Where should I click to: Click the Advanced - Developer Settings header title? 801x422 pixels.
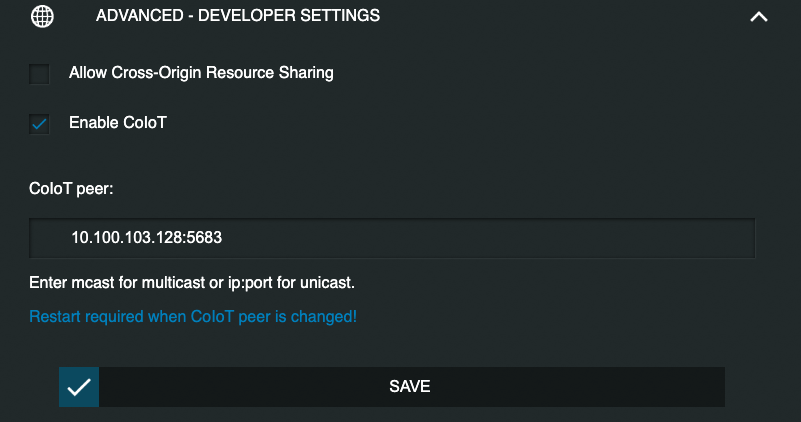coord(238,16)
